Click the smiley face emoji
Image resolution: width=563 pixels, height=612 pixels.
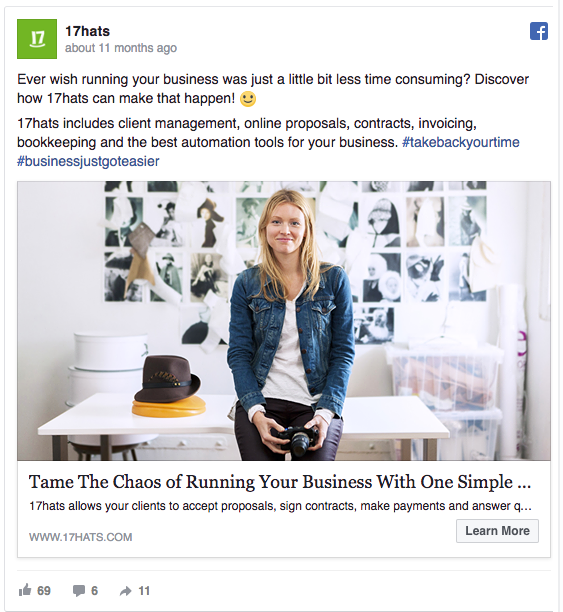coord(248,99)
